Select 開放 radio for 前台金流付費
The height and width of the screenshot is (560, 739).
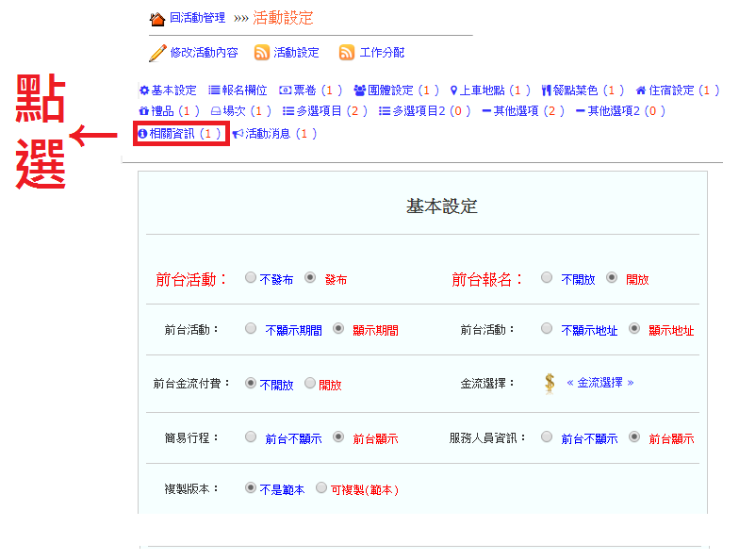tap(310, 384)
